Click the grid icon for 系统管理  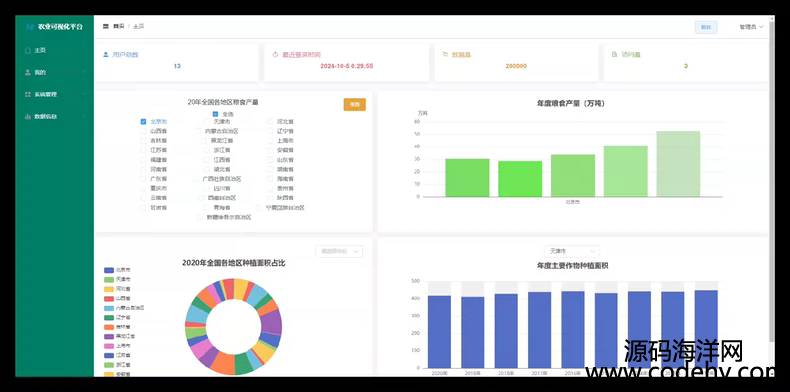(28, 94)
